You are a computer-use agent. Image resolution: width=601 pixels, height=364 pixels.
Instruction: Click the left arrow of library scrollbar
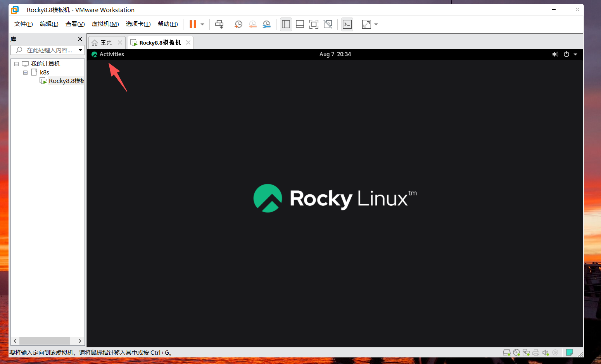click(x=15, y=341)
